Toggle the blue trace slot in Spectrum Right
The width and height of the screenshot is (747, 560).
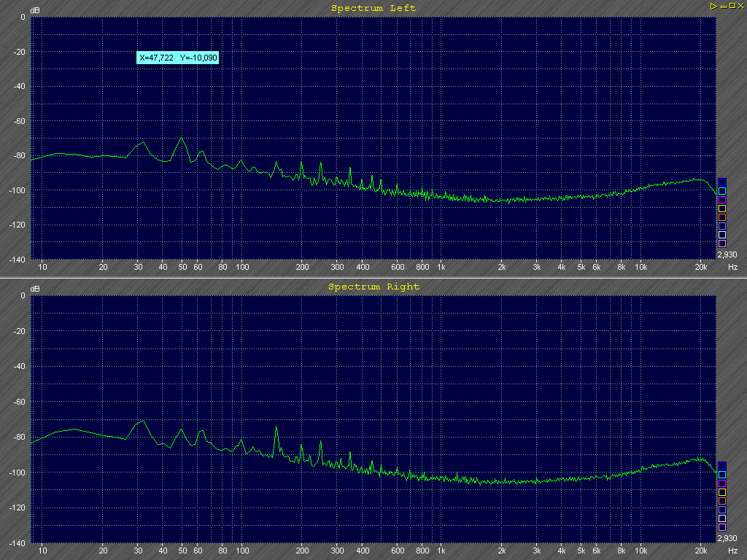722,465
